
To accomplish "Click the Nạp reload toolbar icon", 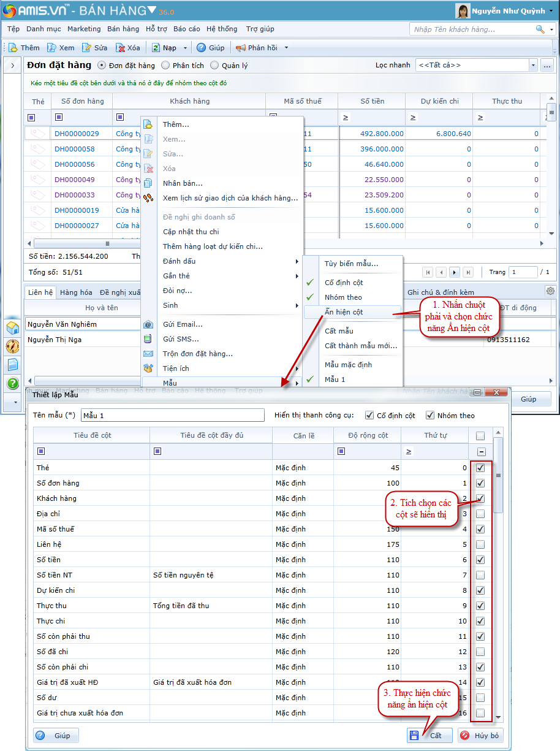I will [156, 48].
